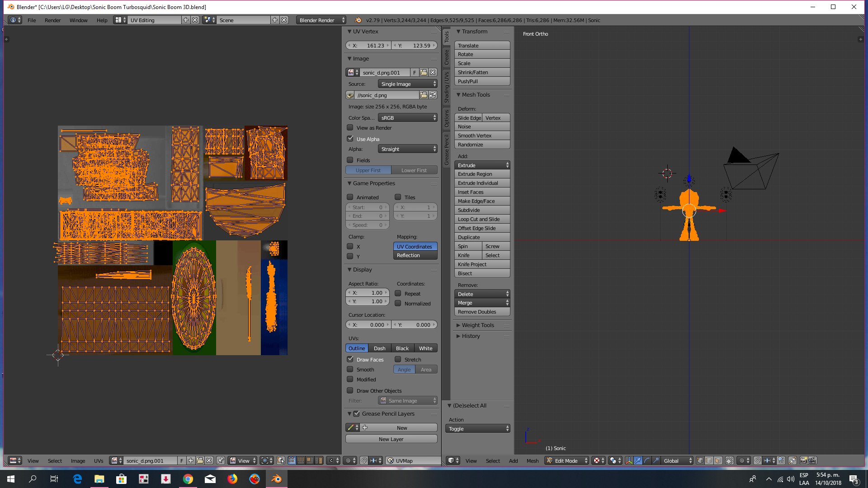Viewport: 868px width, 488px height.
Task: Select UV face selection mode icon
Action: [310, 460]
